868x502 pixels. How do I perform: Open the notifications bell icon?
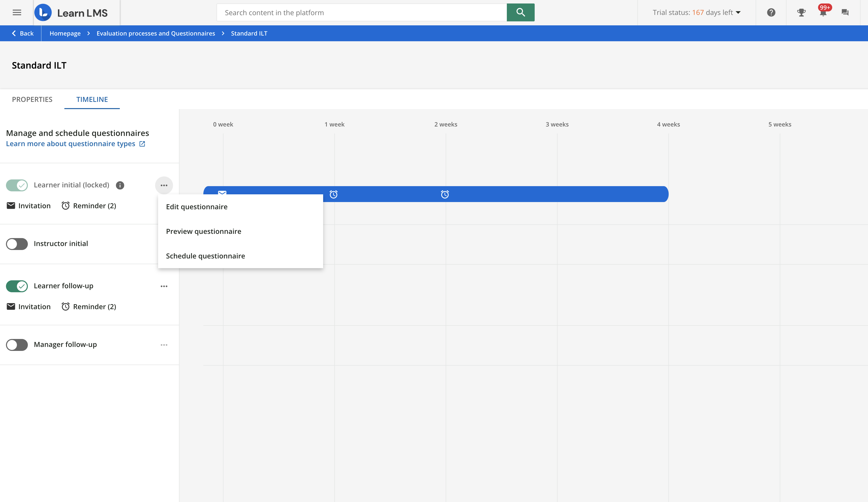coord(823,13)
